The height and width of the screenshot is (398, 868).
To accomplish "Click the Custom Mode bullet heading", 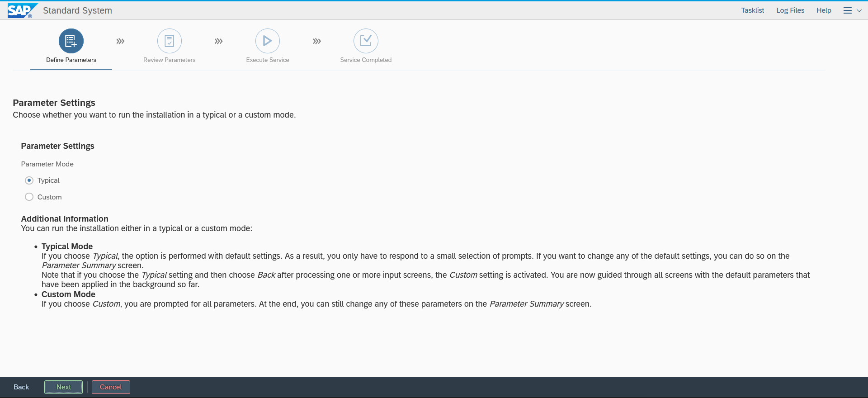I will [68, 294].
